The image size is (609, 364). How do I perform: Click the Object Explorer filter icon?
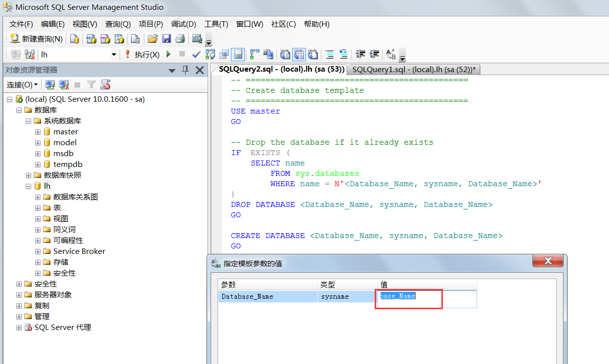pyautogui.click(x=91, y=85)
